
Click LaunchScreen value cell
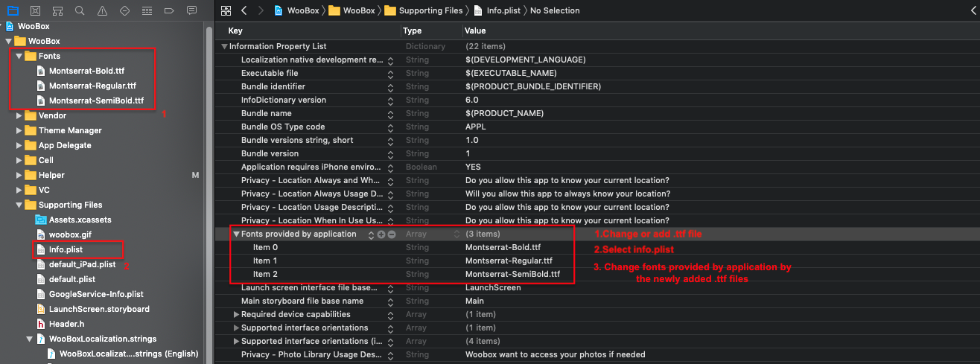493,287
